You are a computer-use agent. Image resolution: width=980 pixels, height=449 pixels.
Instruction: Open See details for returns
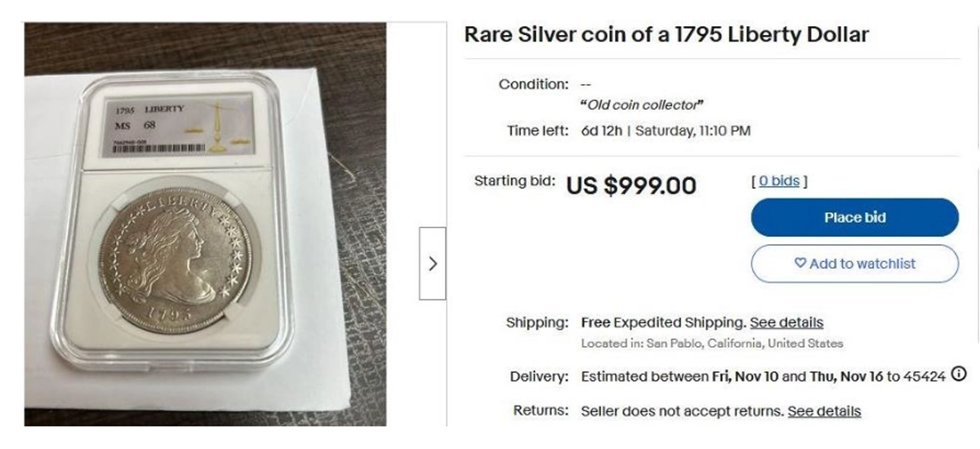(x=824, y=411)
